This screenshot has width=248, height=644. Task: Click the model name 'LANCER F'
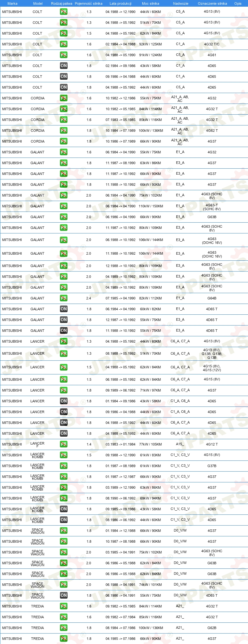point(37,445)
